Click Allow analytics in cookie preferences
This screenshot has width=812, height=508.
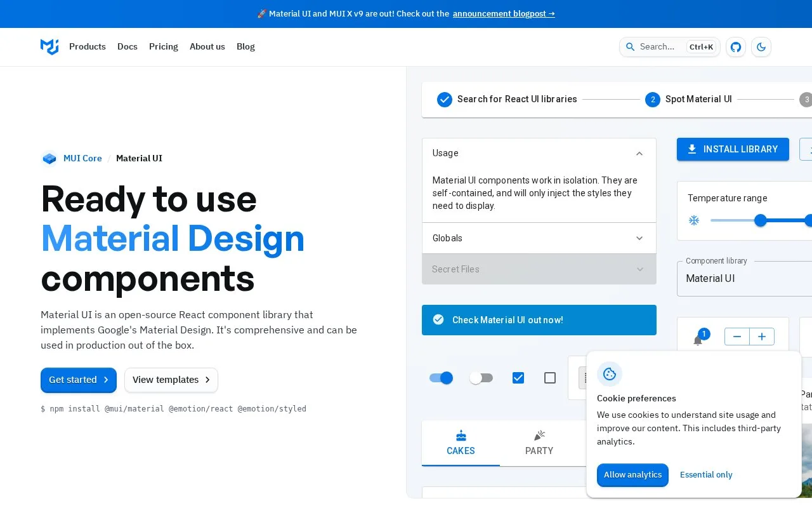click(x=632, y=475)
